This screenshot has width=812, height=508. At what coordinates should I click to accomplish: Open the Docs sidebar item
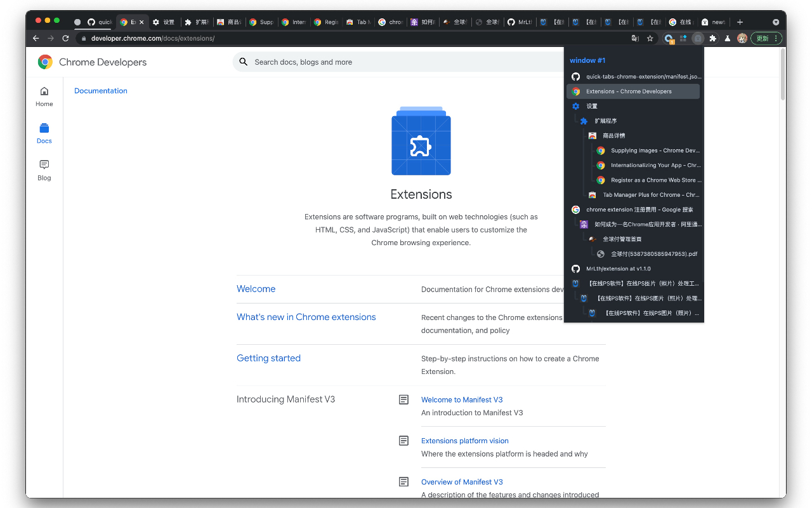44,133
